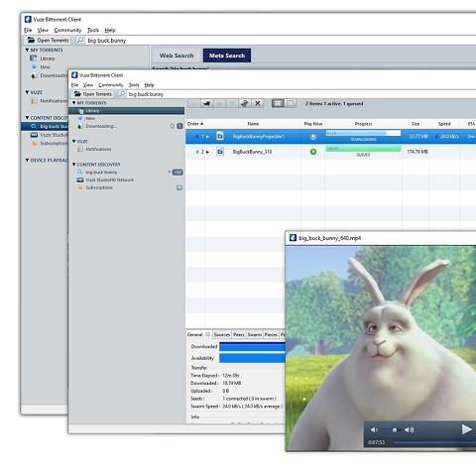The width and height of the screenshot is (476, 471).
Task: Select Downloading... in the front window sidebar
Action: [x=101, y=126]
